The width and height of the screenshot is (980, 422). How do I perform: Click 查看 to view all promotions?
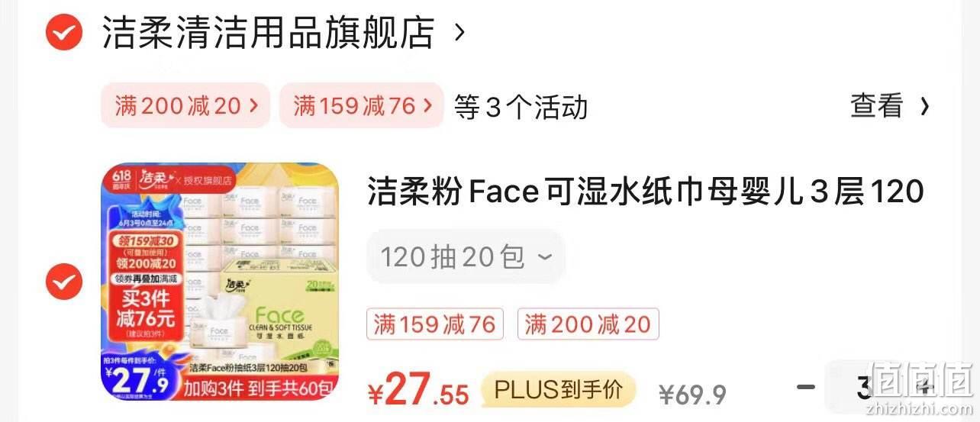(x=877, y=106)
